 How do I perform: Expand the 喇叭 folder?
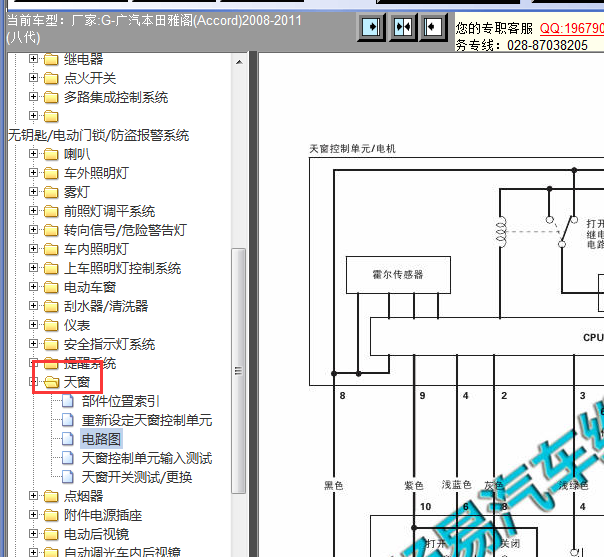34,154
